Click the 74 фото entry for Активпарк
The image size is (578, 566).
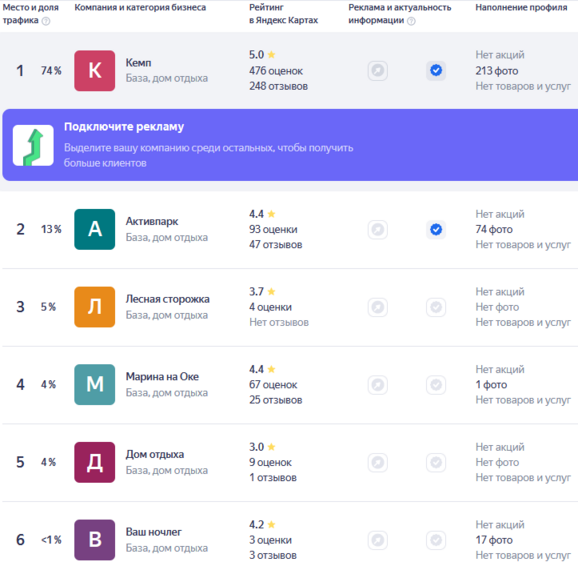coord(494,229)
